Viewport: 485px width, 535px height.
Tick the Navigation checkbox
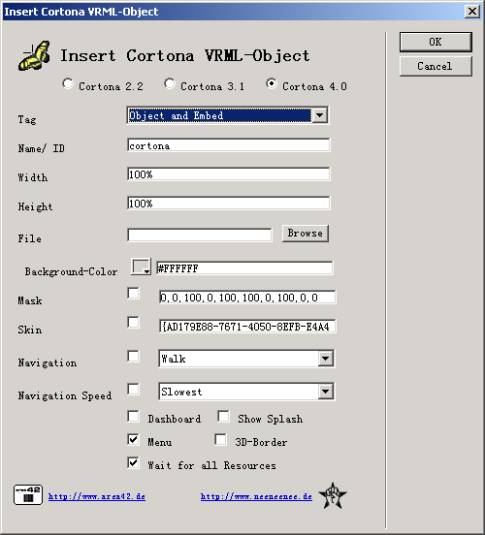133,356
